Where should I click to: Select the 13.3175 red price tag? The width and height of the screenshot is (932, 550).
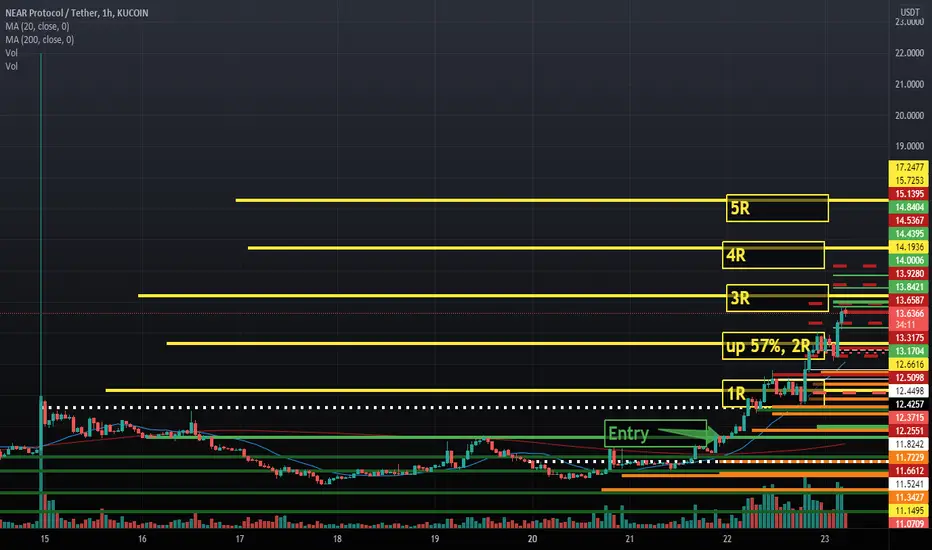coord(909,338)
